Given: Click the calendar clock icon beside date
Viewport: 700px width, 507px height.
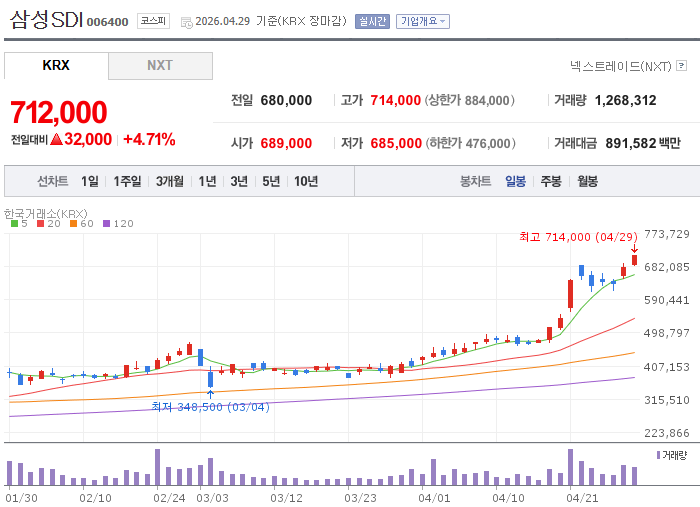Looking at the screenshot, I should click(186, 22).
